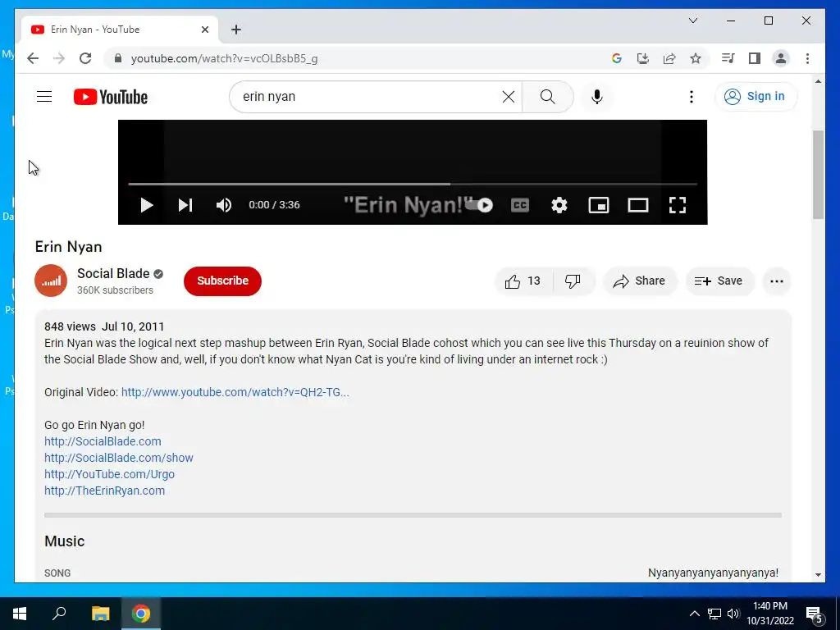Bookmark this tab with the star
Screen dimensions: 840x630
coord(696,58)
